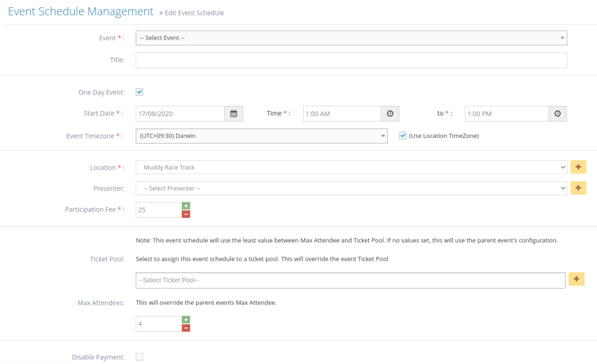Enable the Disable Payment checkbox

tap(139, 357)
